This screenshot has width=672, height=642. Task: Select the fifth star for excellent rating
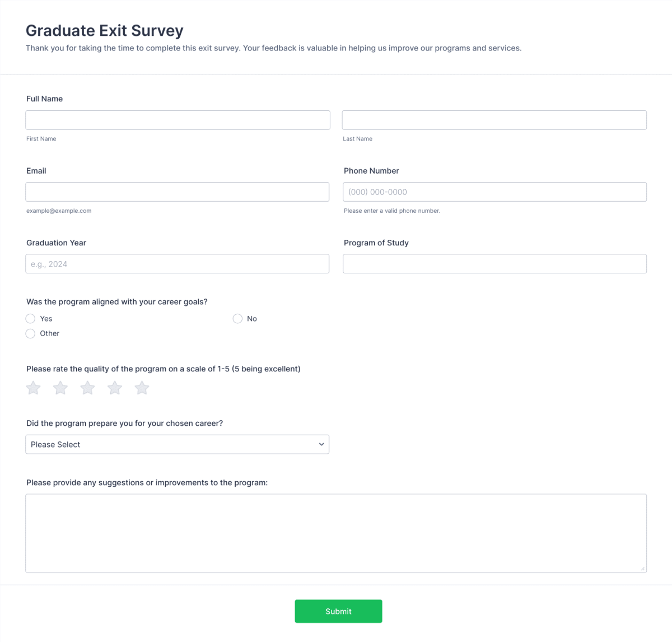click(142, 388)
